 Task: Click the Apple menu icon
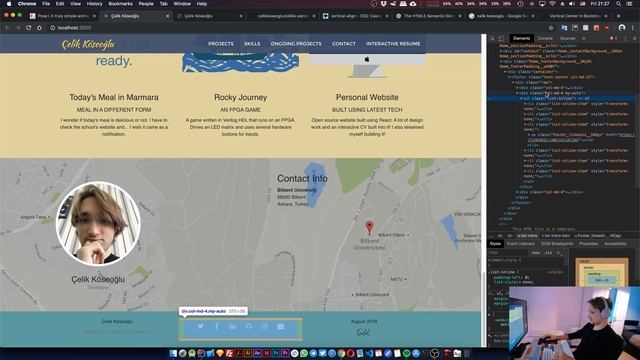coord(9,4)
